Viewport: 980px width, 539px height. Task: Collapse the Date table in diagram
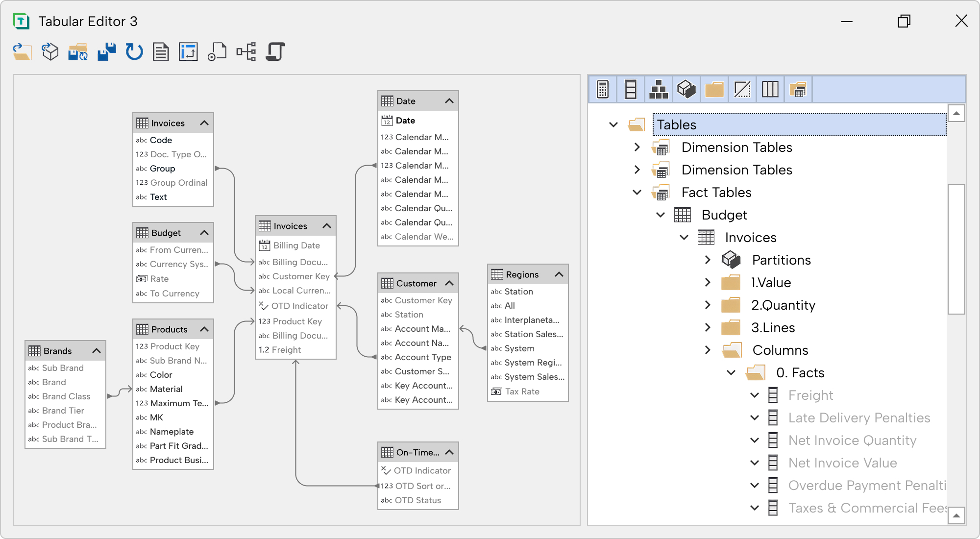pos(449,101)
